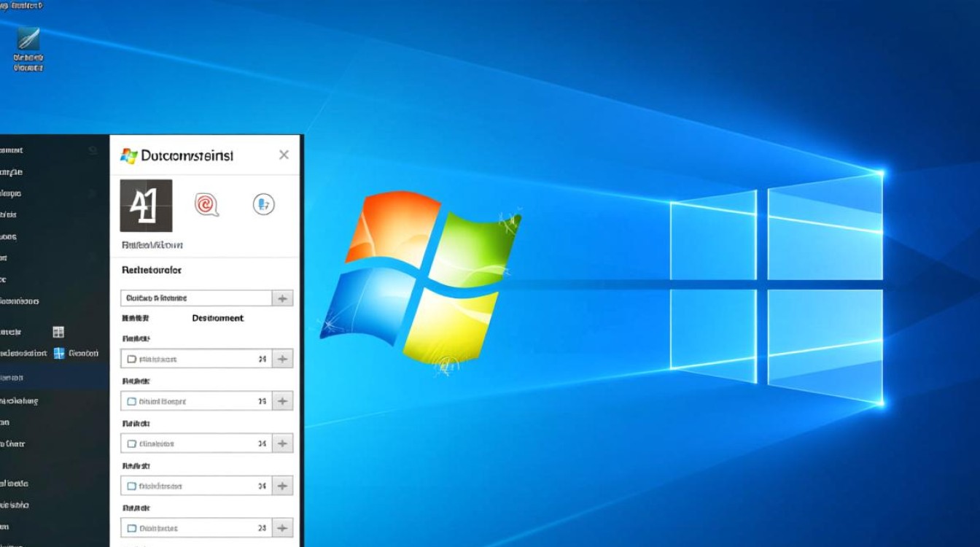The width and height of the screenshot is (980, 547).
Task: Open the feather shortcut on the desktop
Action: click(28, 39)
